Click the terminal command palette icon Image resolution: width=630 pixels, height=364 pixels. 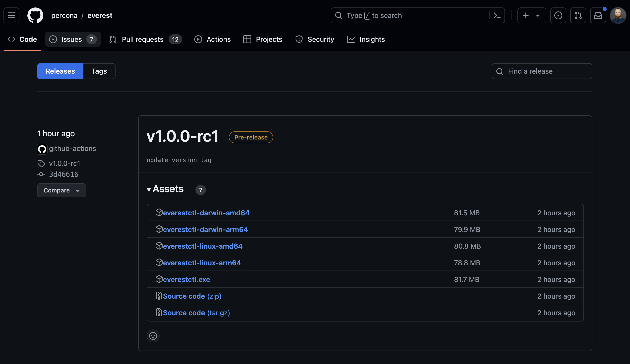(496, 15)
